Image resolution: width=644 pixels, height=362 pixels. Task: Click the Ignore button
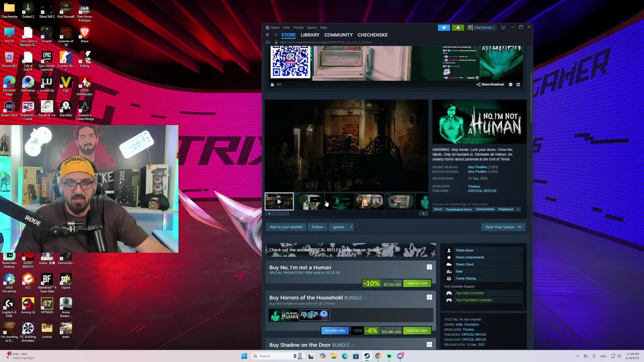pyautogui.click(x=338, y=227)
